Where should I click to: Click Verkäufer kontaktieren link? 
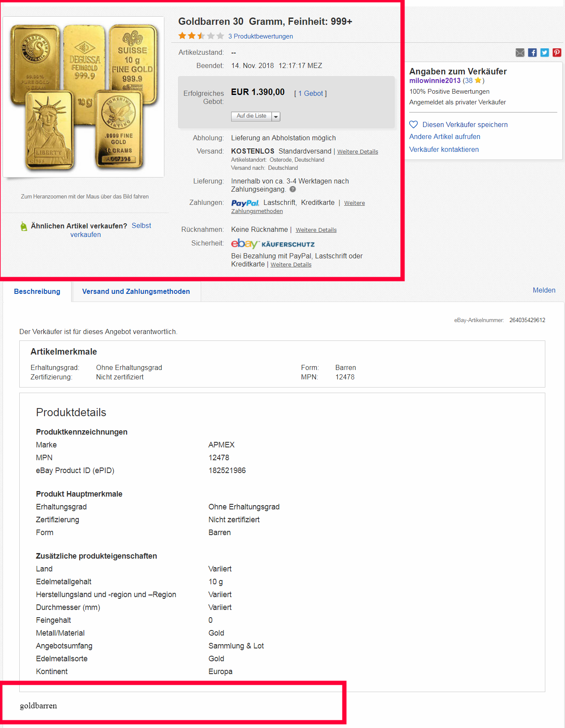[x=444, y=149]
